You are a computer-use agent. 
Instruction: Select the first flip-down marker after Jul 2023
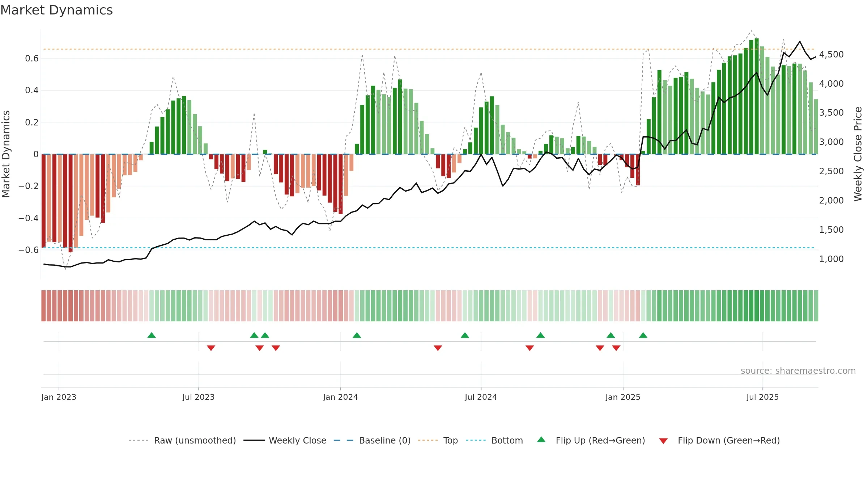click(x=211, y=348)
